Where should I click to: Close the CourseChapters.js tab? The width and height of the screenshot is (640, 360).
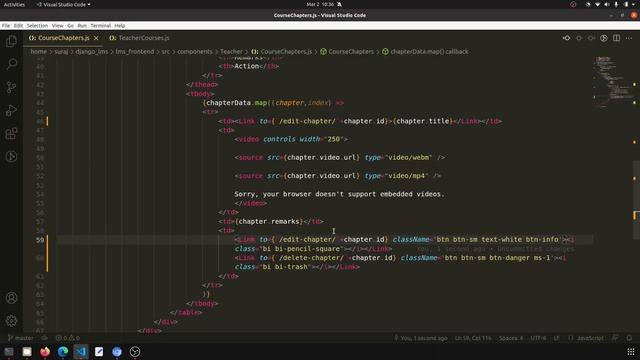[x=96, y=38]
